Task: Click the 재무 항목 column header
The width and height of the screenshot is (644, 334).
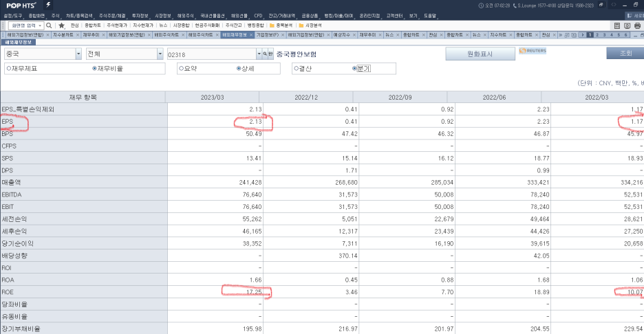Action: click(83, 98)
